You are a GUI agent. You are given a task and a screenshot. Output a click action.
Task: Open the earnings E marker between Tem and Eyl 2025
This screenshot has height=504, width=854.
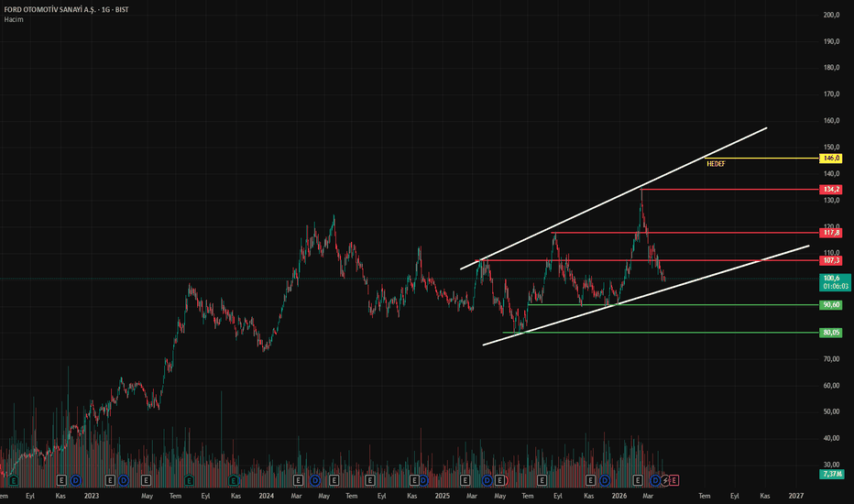(x=542, y=480)
